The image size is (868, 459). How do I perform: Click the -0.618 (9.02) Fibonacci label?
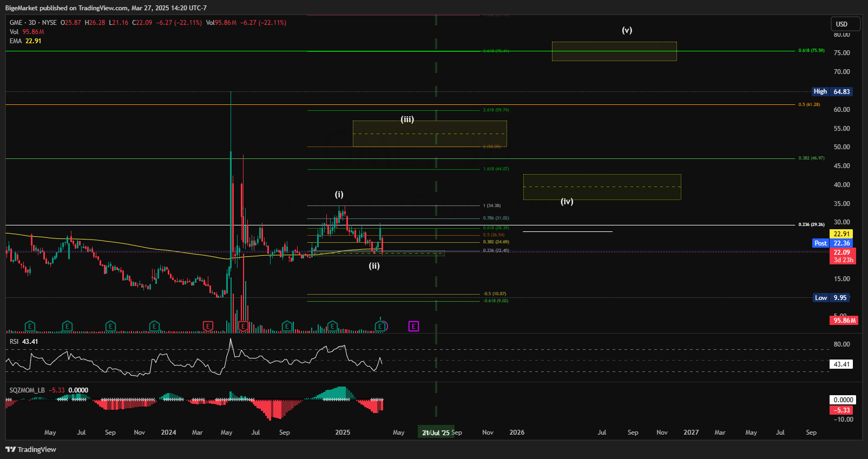pyautogui.click(x=496, y=301)
